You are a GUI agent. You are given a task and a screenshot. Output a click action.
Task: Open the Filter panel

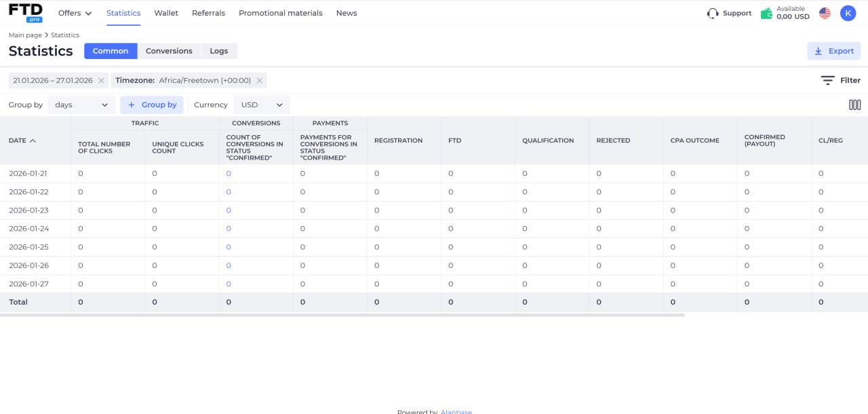point(841,80)
